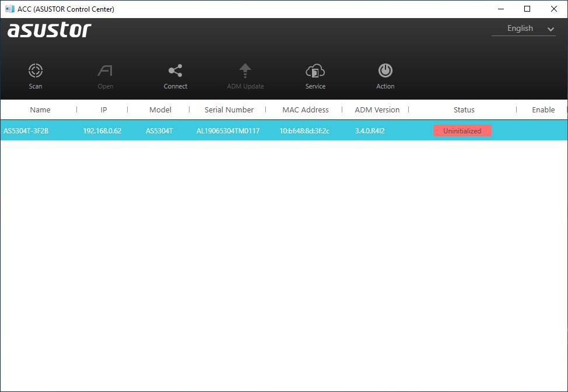Open the Service cloud icon
The height and width of the screenshot is (392, 568).
pyautogui.click(x=315, y=71)
